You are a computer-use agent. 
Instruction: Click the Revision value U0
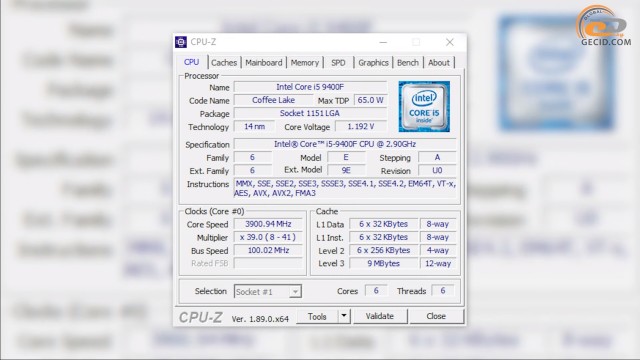(437, 170)
